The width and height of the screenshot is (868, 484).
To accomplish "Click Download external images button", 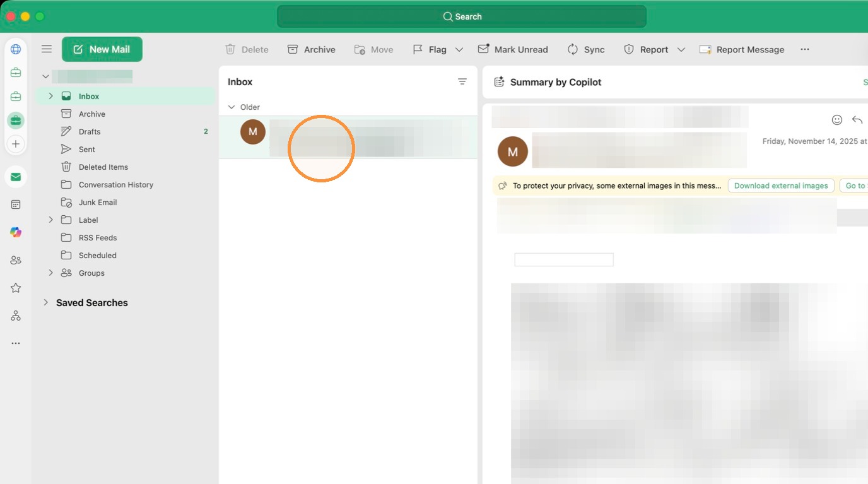I will (x=781, y=186).
